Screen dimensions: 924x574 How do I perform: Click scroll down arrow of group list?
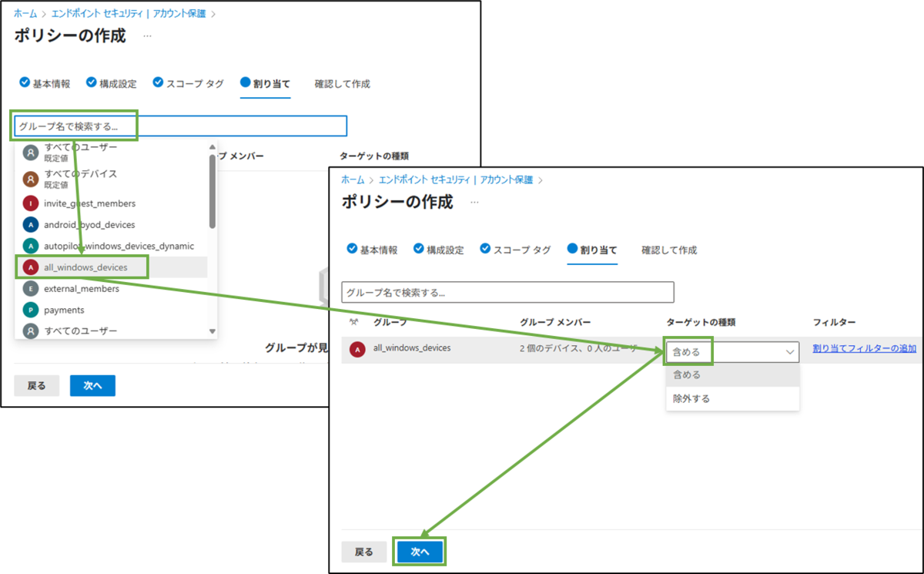click(213, 331)
